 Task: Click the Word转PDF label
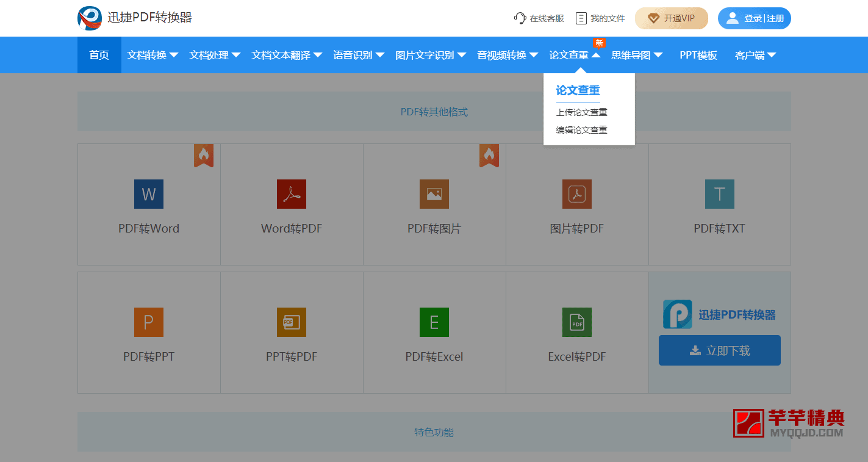(x=292, y=229)
